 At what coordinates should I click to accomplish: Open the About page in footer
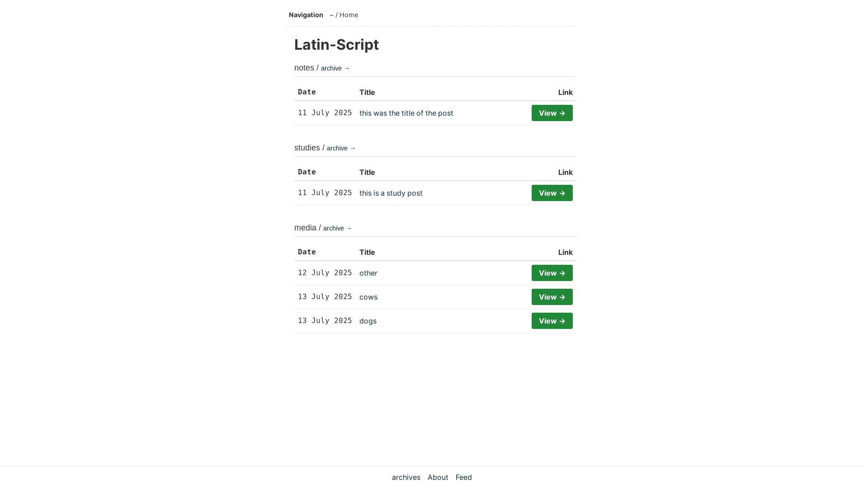click(438, 477)
